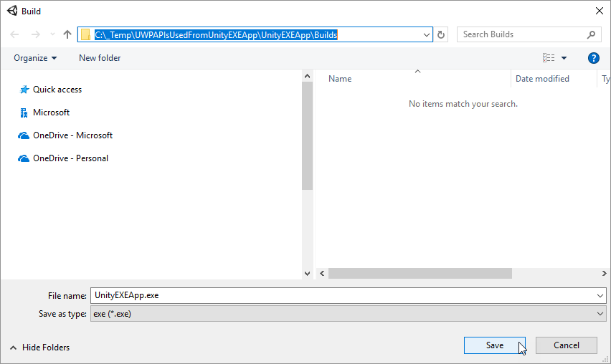Expand the address bar history dropdown

(426, 34)
